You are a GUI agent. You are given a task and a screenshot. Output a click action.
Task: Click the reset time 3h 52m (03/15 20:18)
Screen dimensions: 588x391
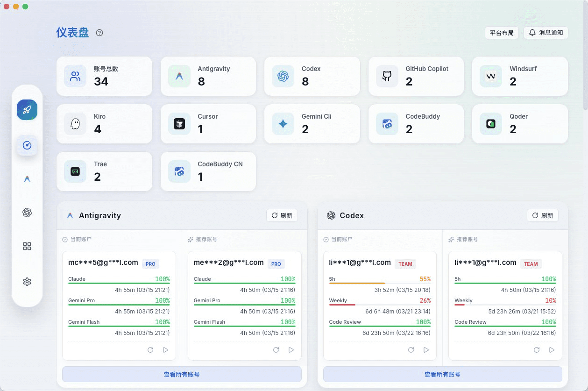coord(403,290)
